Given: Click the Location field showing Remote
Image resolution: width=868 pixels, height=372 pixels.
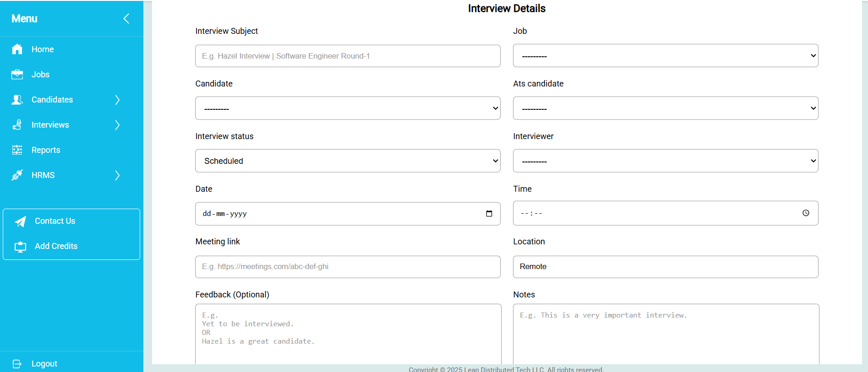Looking at the screenshot, I should (665, 267).
